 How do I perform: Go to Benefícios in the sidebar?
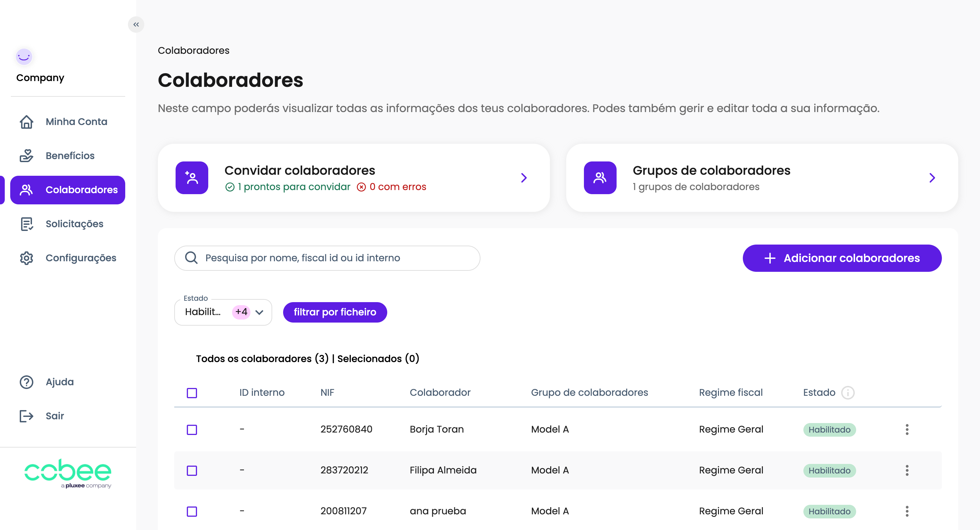70,155
